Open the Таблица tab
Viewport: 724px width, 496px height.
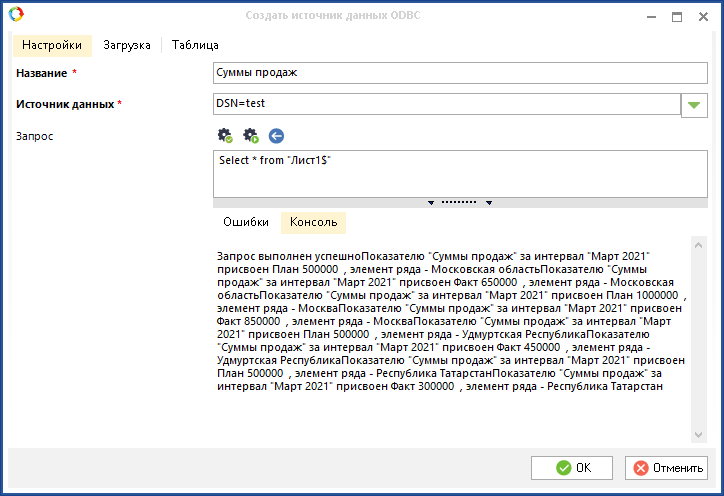195,45
